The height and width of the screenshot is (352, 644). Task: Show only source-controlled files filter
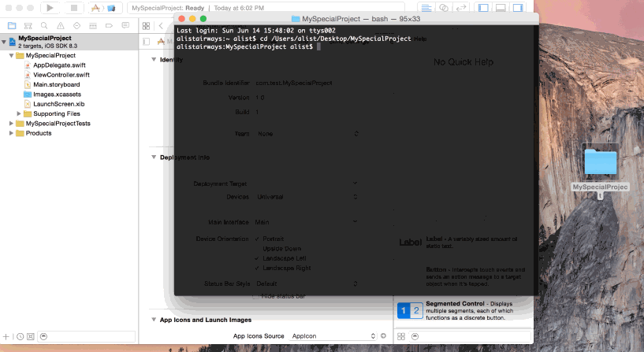click(31, 336)
